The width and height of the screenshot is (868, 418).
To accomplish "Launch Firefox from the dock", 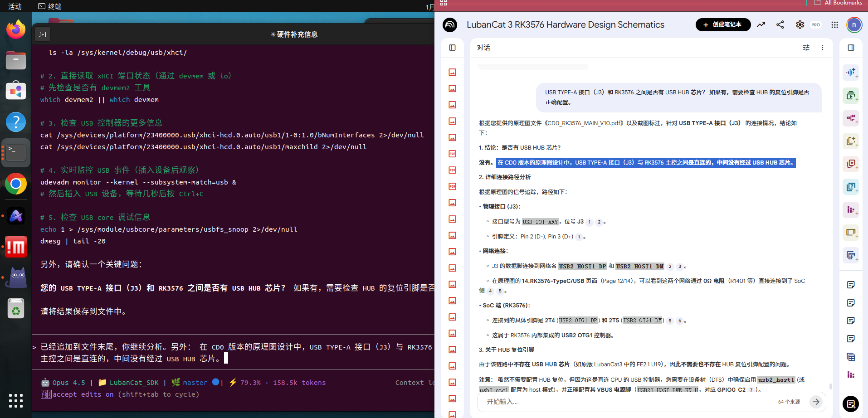I will point(16,29).
